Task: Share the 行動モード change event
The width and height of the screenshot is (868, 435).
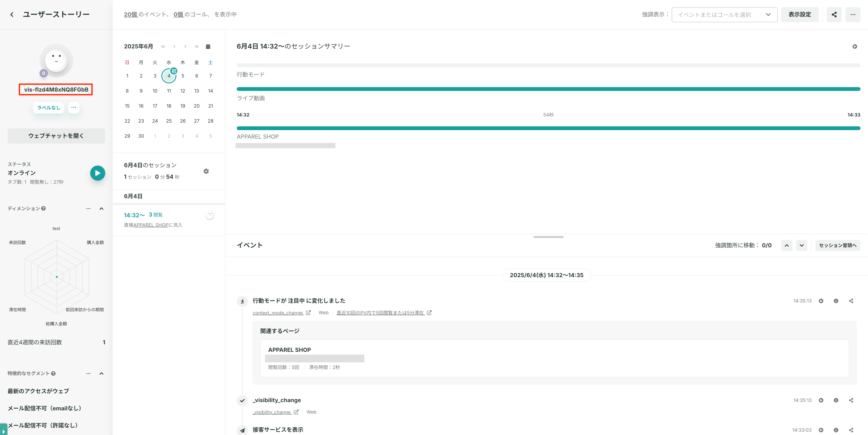Action: 851,301
